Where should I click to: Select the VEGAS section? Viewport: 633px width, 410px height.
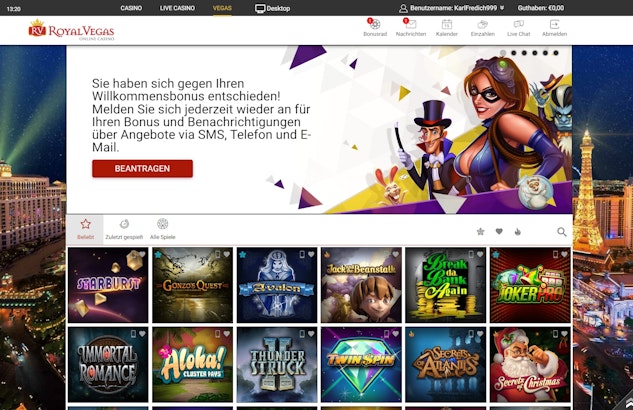(x=222, y=8)
